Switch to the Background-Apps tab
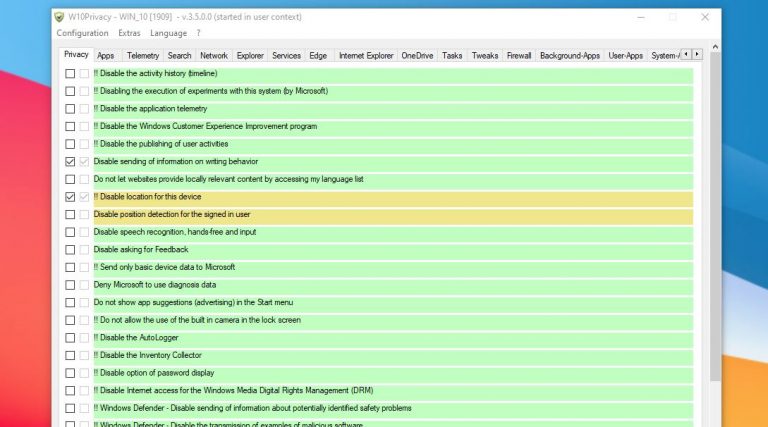 point(570,55)
